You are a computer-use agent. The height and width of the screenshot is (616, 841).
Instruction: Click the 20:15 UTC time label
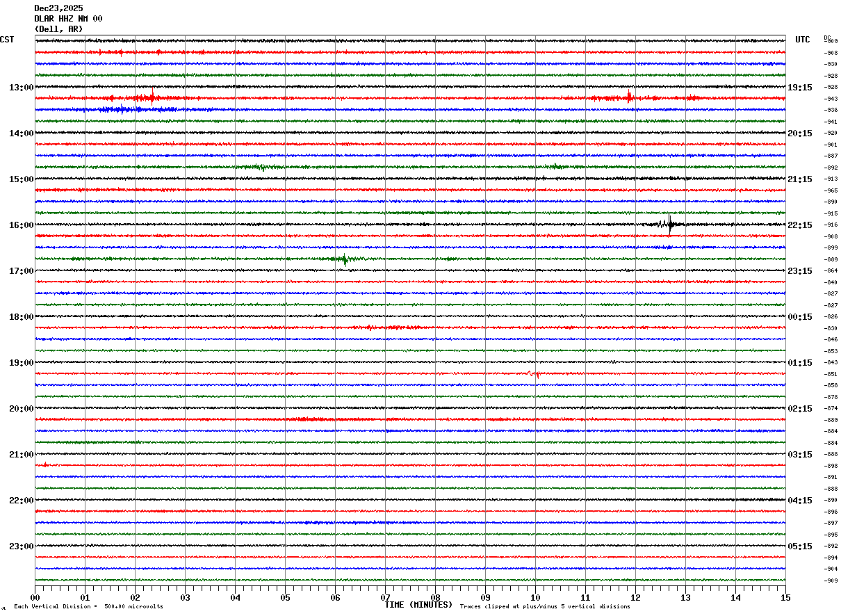tap(800, 133)
